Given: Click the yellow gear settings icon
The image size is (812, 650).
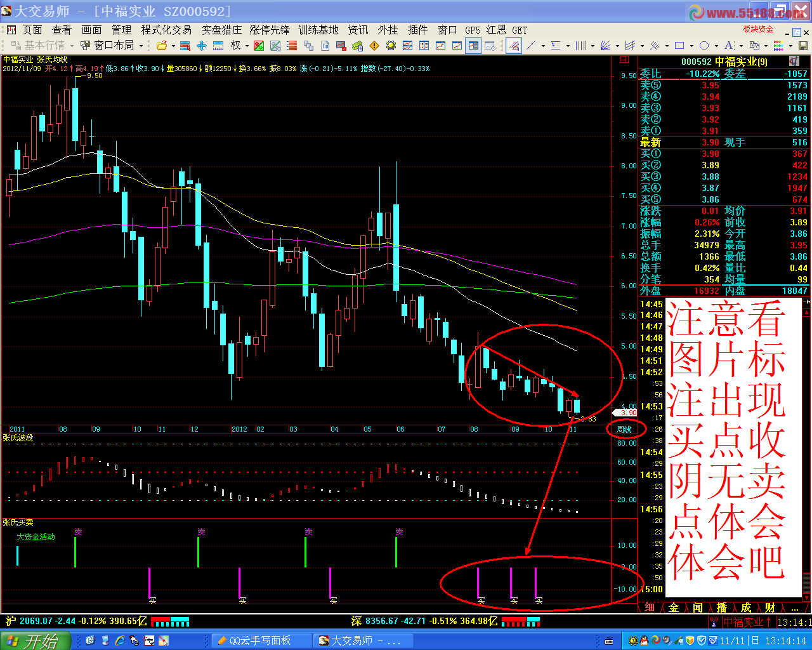Looking at the screenshot, I should click(391, 46).
